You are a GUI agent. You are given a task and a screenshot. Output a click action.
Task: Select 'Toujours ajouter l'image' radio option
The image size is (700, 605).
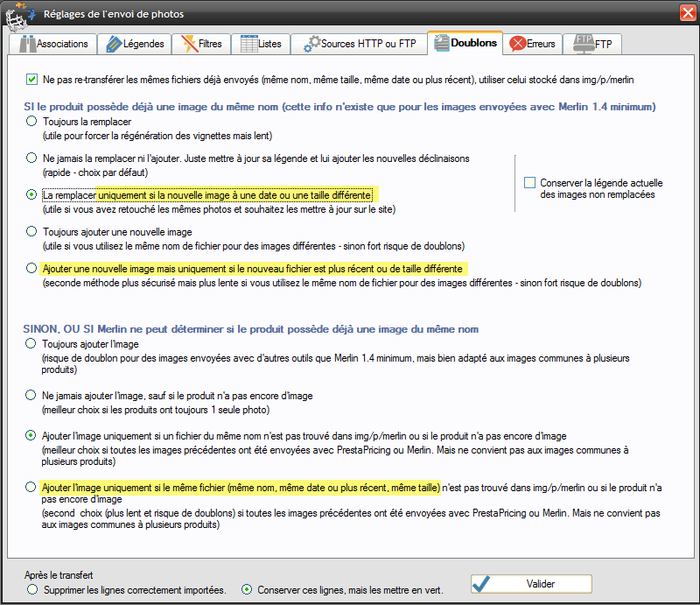point(32,346)
